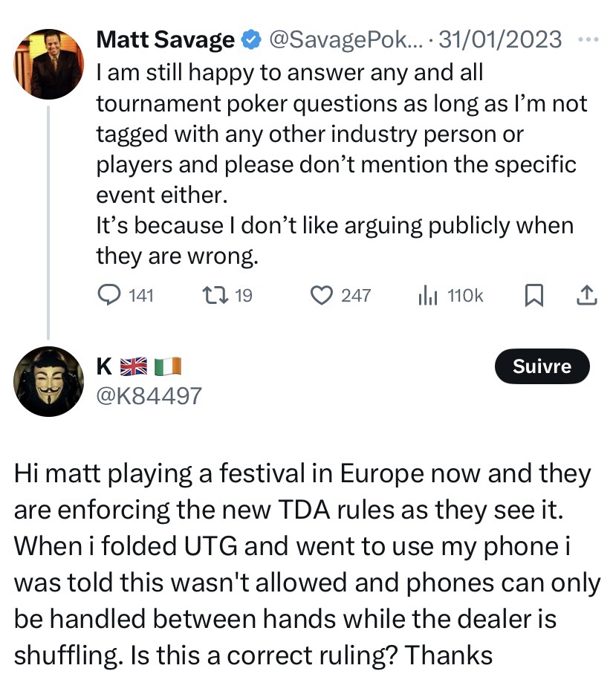Like the tweet with heart icon
613x700 pixels.
click(x=321, y=296)
